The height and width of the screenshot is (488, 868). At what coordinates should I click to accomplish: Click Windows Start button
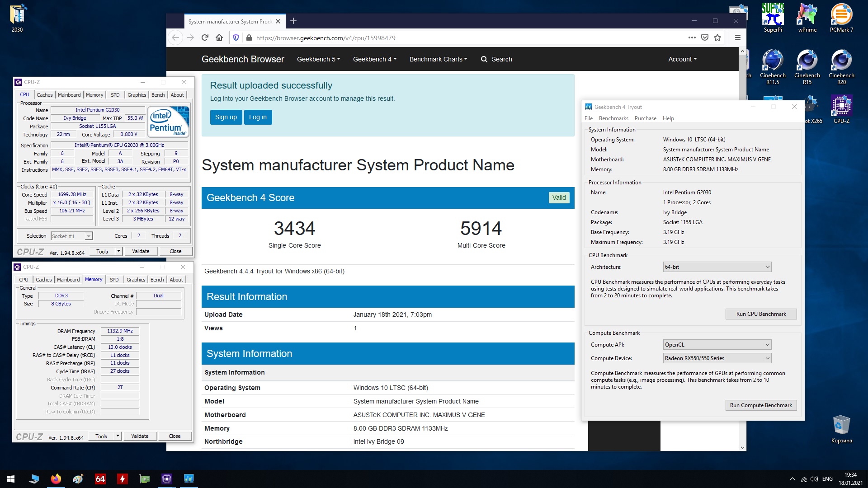coord(11,479)
